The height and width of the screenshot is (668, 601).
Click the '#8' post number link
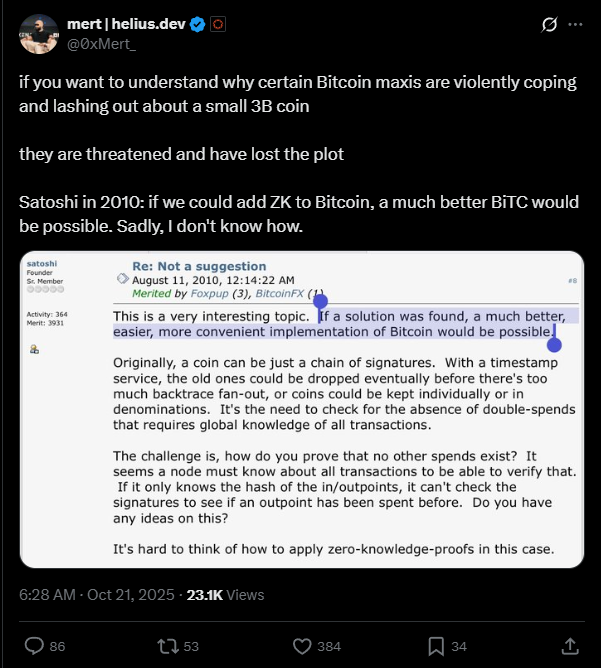[572, 281]
